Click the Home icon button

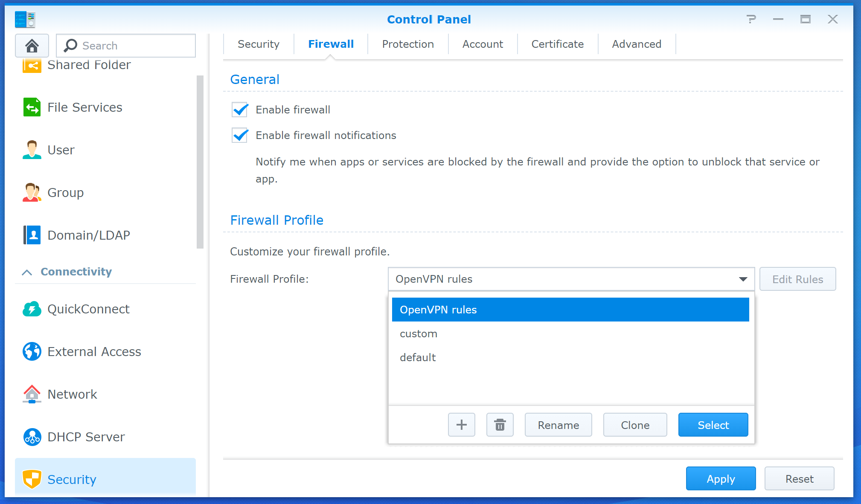coord(32,46)
